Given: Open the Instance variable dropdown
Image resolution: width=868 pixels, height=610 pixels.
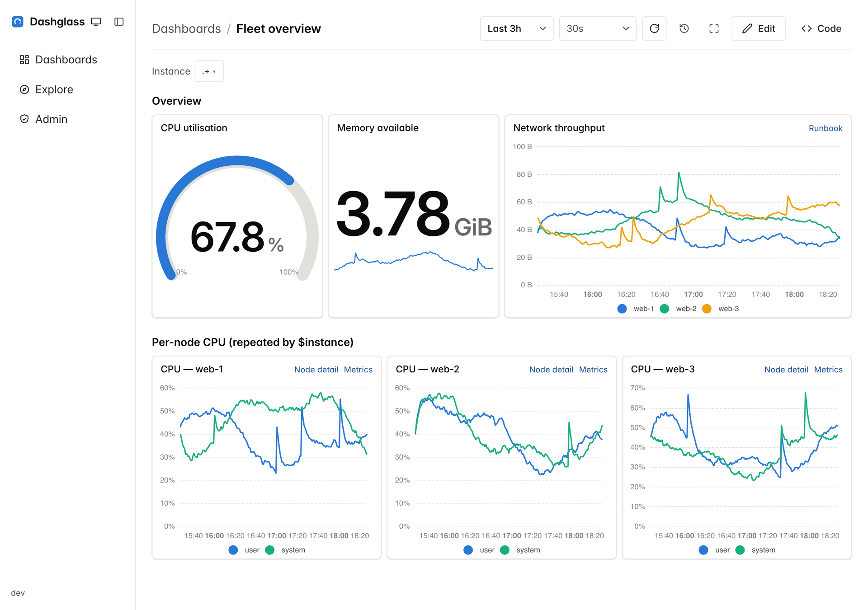Looking at the screenshot, I should [x=209, y=71].
